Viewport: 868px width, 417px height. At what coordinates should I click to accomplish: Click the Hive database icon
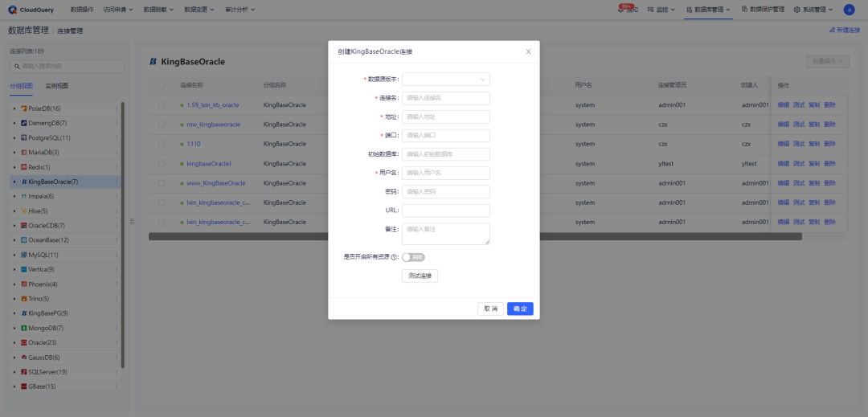coord(24,211)
